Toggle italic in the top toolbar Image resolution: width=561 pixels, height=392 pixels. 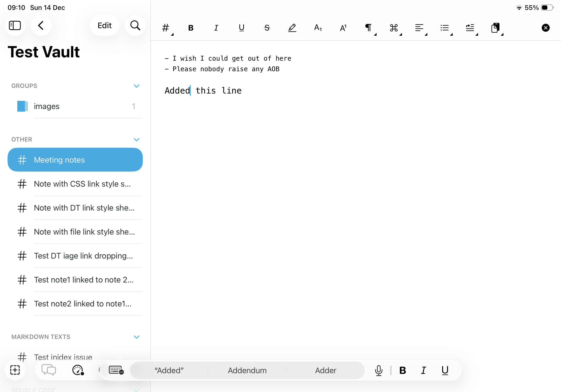point(216,28)
